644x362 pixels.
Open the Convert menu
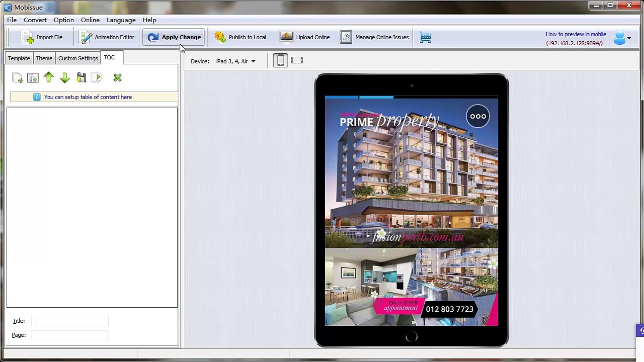tap(35, 20)
